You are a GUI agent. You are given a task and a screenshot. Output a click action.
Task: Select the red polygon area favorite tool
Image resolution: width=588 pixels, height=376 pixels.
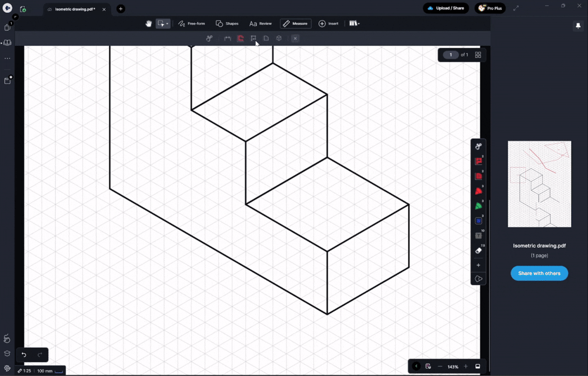pos(478,176)
